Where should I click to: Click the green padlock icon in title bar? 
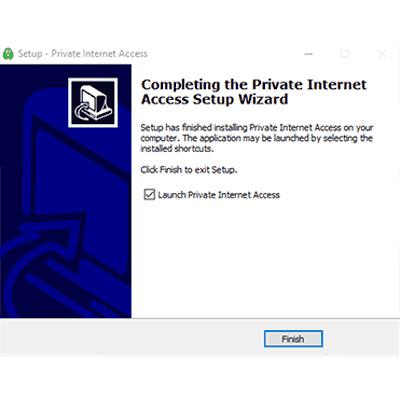click(8, 54)
